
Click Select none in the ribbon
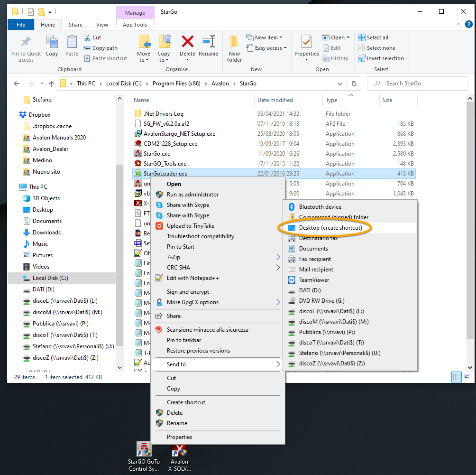pyautogui.click(x=377, y=48)
